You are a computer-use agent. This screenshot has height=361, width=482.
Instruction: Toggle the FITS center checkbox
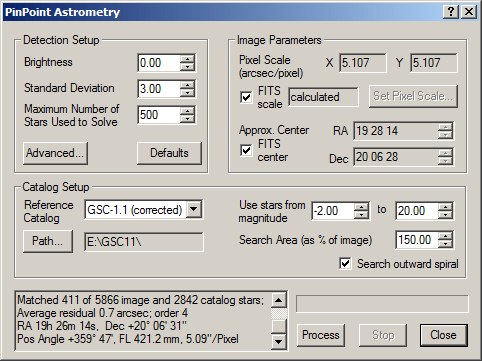click(x=246, y=150)
